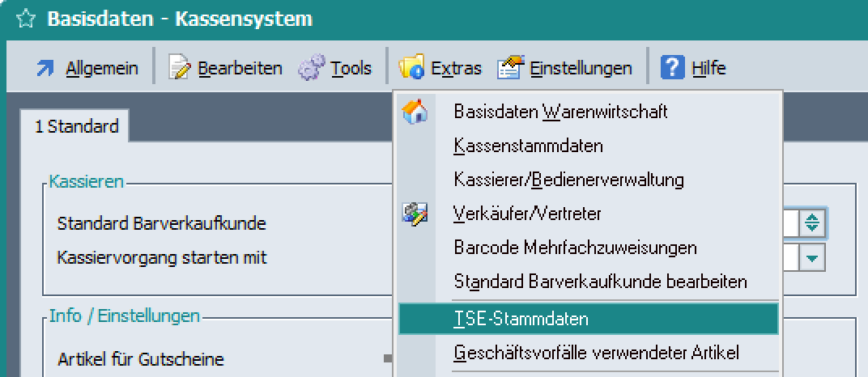Choose Barcode Mehrfachzuweisungen entry
This screenshot has width=868, height=377.
(x=575, y=248)
